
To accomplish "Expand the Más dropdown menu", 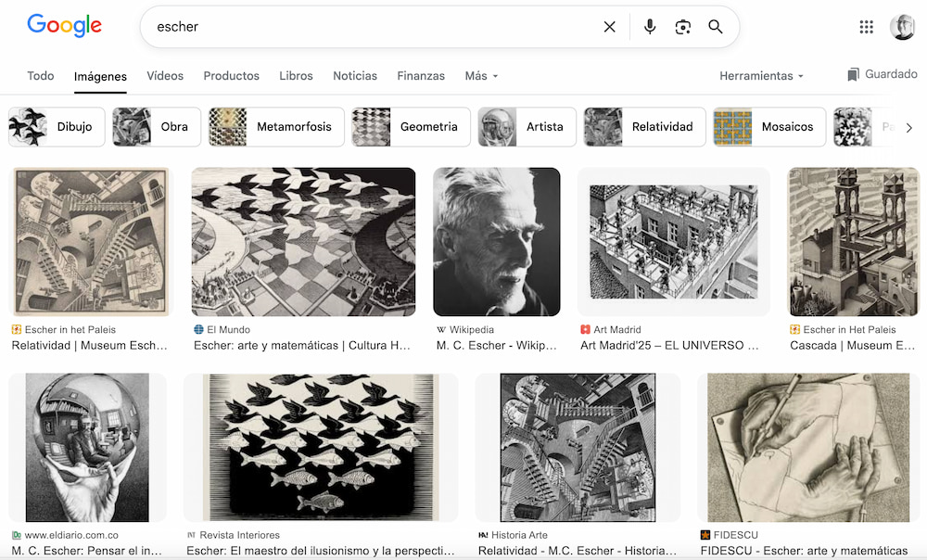I will click(x=481, y=76).
